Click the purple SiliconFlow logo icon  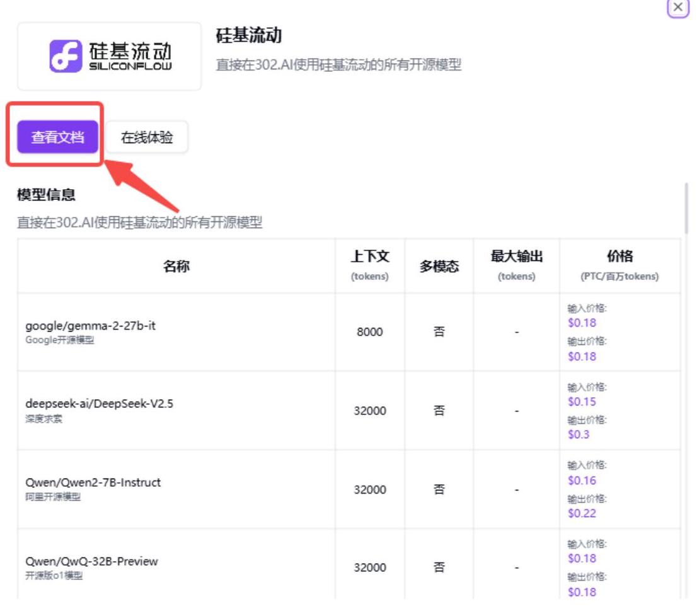(x=66, y=56)
